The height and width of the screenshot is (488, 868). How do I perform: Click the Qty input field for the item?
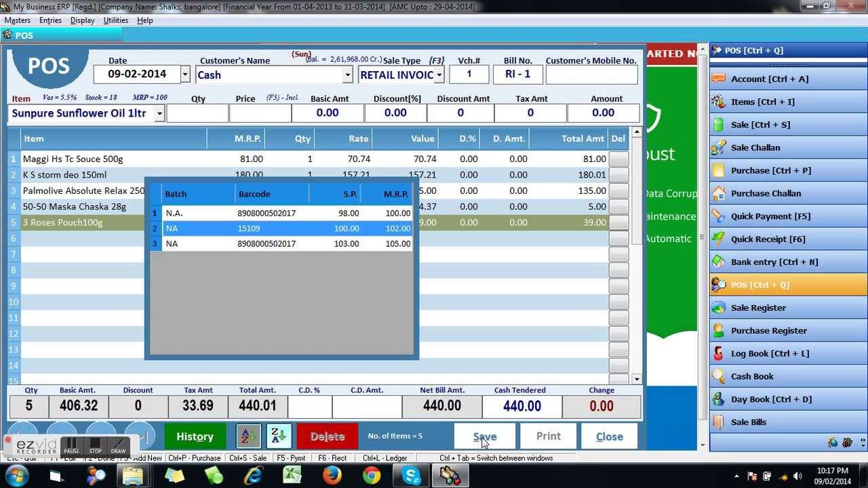(x=197, y=113)
